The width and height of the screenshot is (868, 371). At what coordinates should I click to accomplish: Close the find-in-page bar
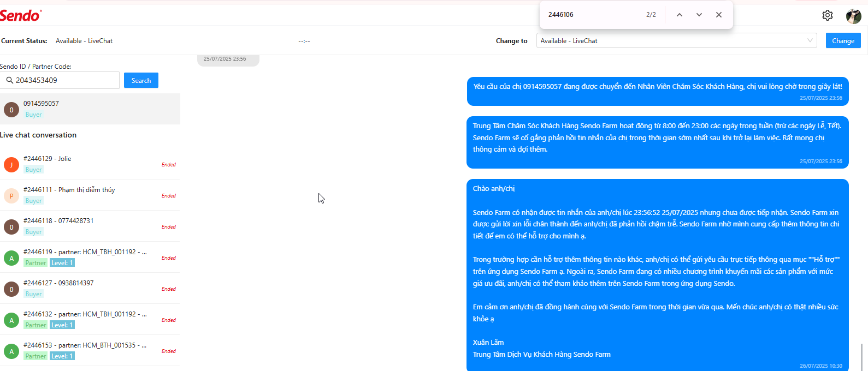719,15
